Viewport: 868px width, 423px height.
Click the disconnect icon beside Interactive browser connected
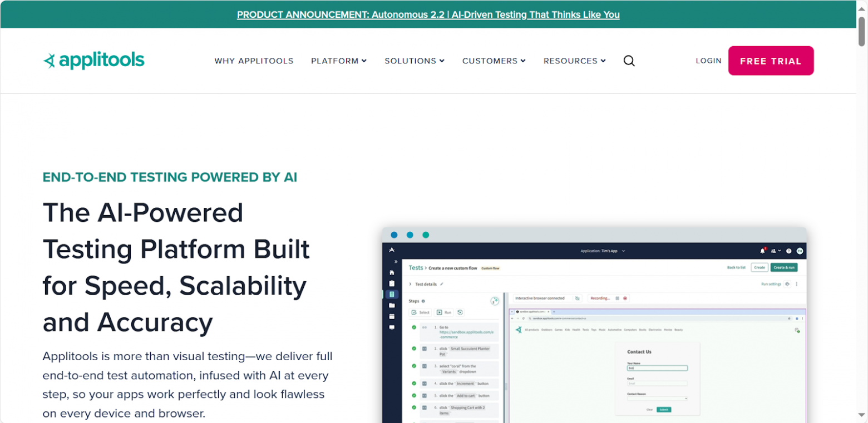pyautogui.click(x=577, y=298)
